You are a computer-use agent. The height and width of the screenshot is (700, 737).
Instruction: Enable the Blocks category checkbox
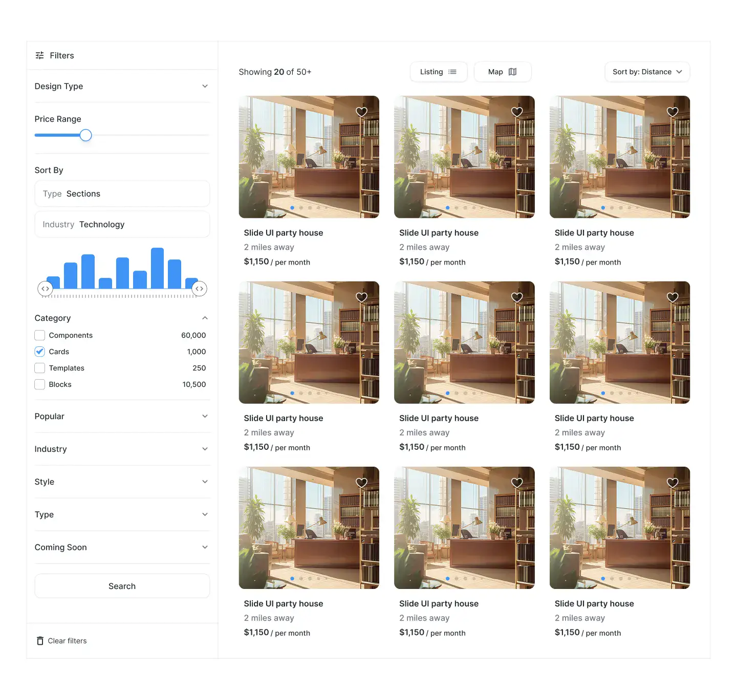tap(39, 384)
